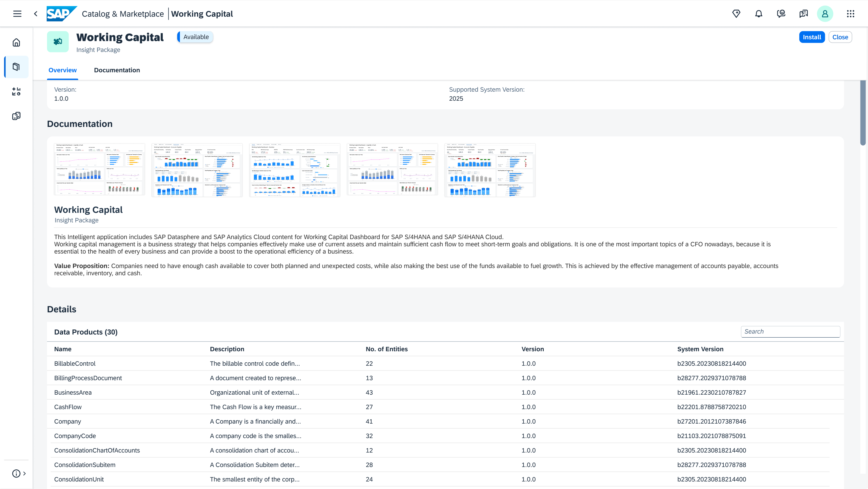The width and height of the screenshot is (868, 489).
Task: Open the hamburger navigation menu
Action: (x=17, y=14)
